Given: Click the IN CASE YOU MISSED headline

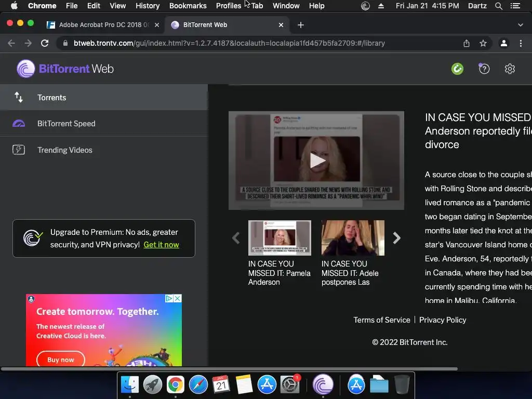Looking at the screenshot, I should click(x=478, y=131).
